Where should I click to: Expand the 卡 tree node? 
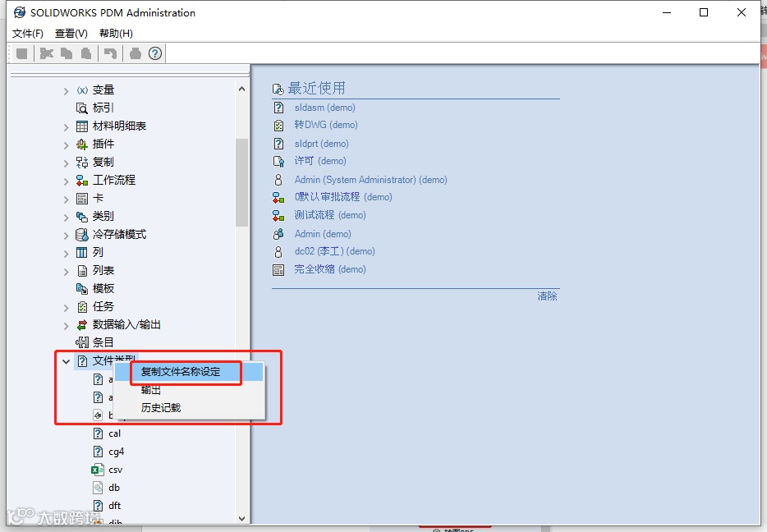point(66,199)
